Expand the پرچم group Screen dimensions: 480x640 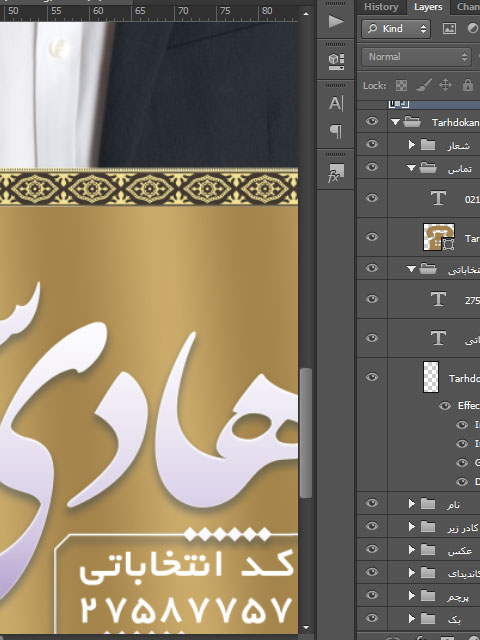[412, 596]
